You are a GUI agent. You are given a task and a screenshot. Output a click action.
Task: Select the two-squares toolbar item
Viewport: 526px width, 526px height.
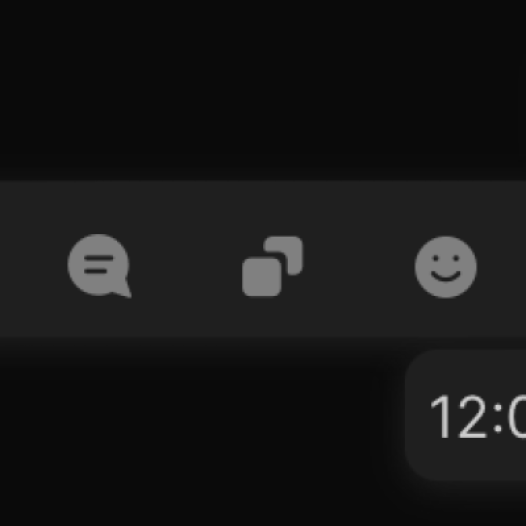[272, 266]
